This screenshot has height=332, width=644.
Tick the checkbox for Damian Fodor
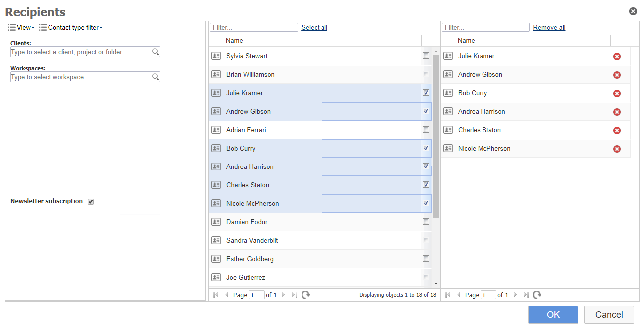pos(426,222)
